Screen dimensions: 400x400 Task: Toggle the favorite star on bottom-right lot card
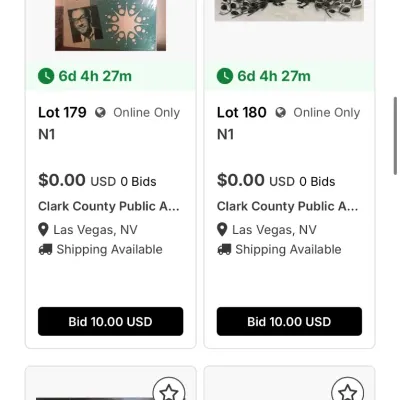(x=348, y=391)
